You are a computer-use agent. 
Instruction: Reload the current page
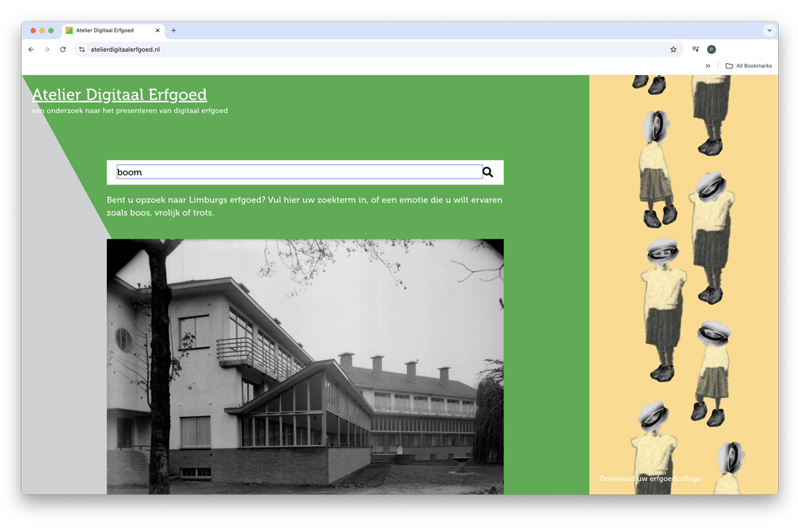point(63,49)
